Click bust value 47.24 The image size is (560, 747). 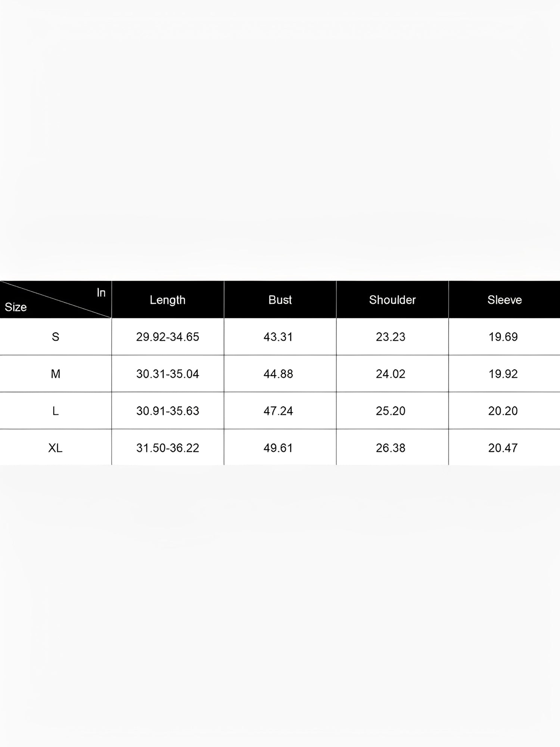coord(278,411)
